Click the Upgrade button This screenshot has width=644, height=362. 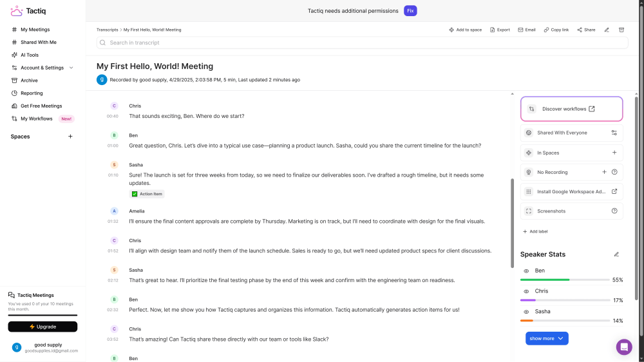(x=43, y=327)
